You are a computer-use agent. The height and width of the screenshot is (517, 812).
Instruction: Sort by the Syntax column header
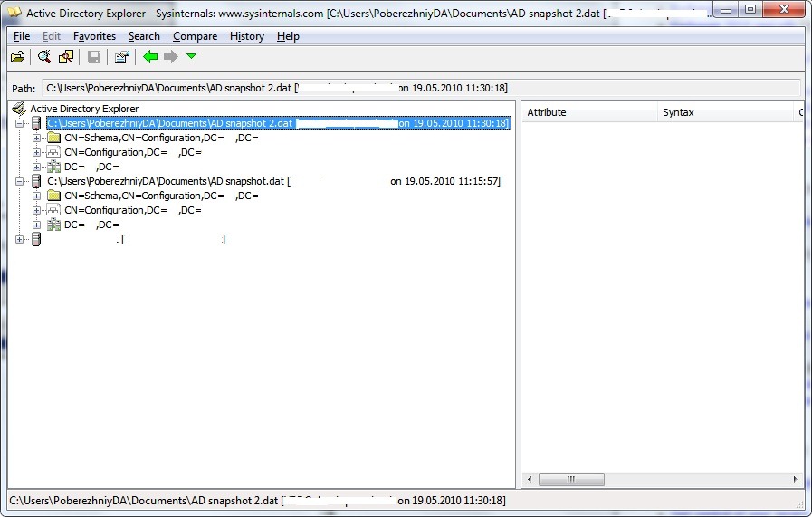pyautogui.click(x=725, y=112)
